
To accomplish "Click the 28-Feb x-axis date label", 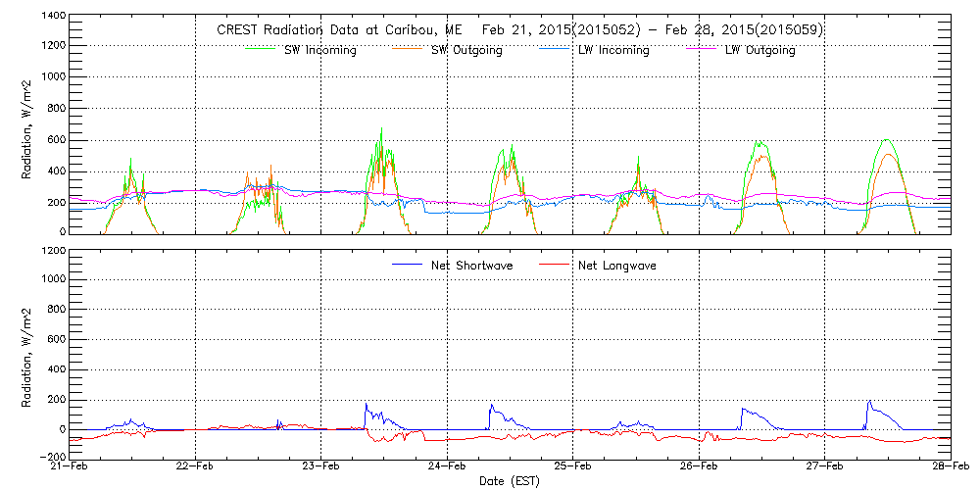I will 949,467.
